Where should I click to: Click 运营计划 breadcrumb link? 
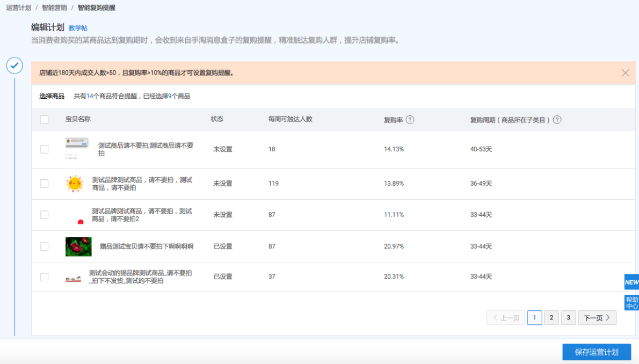pyautogui.click(x=18, y=8)
